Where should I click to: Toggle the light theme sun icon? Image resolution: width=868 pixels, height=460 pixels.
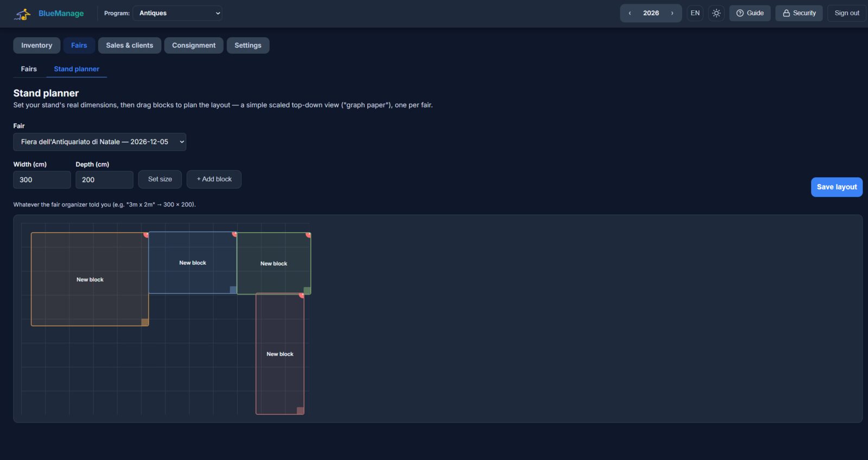coord(716,13)
